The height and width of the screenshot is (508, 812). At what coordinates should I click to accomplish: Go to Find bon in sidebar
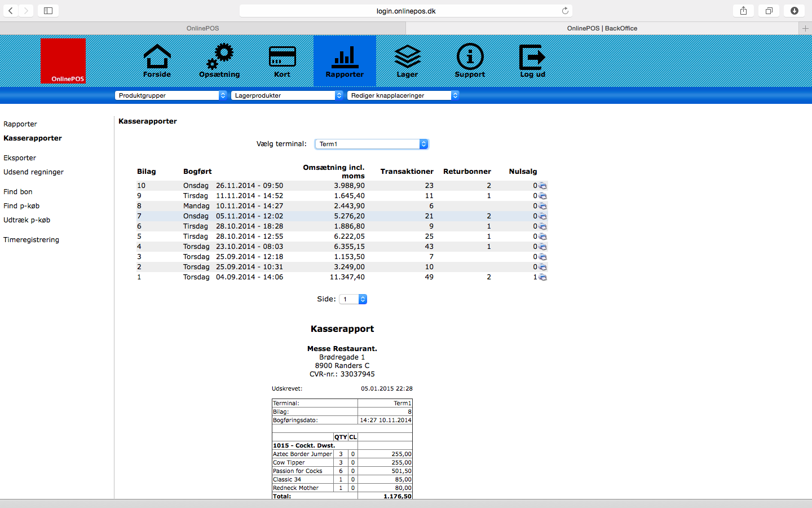18,192
